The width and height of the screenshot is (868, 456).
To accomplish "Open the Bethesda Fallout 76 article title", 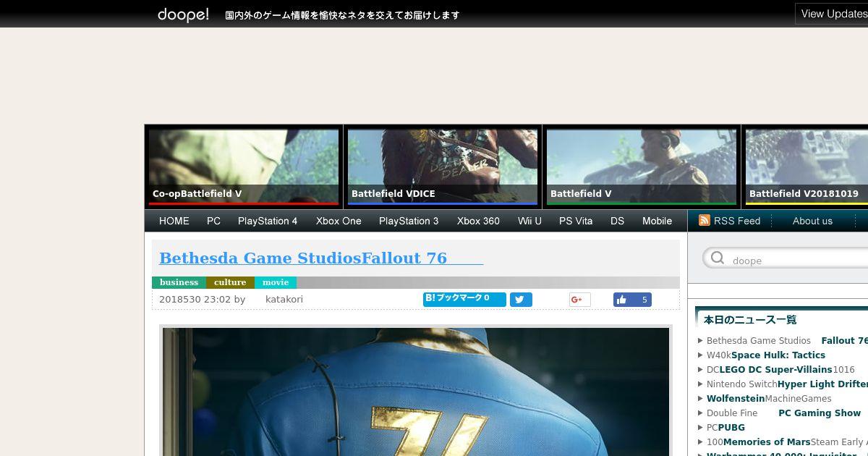I will point(321,258).
